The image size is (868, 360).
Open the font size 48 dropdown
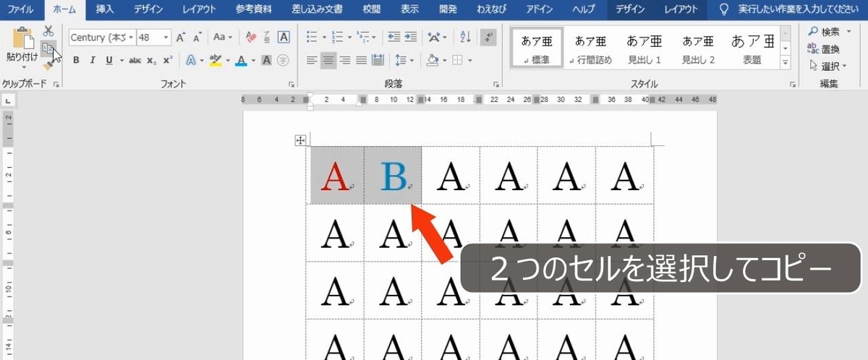[x=167, y=38]
